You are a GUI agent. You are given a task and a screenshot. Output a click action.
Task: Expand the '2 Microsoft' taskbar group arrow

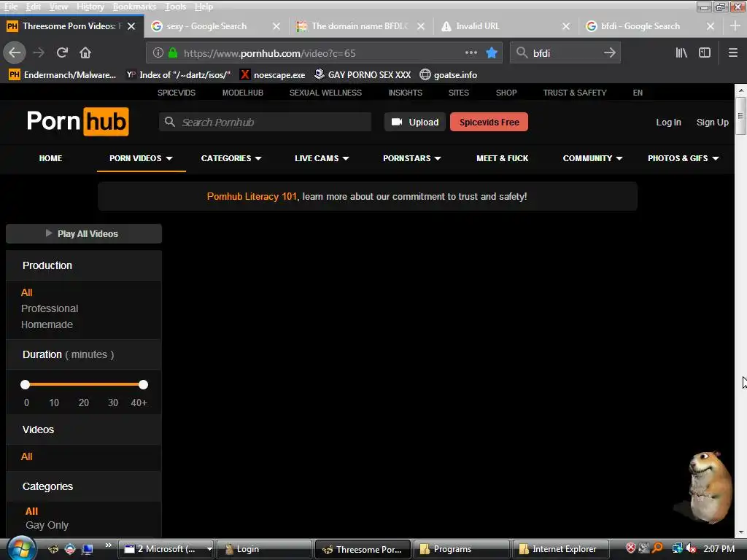tap(209, 549)
